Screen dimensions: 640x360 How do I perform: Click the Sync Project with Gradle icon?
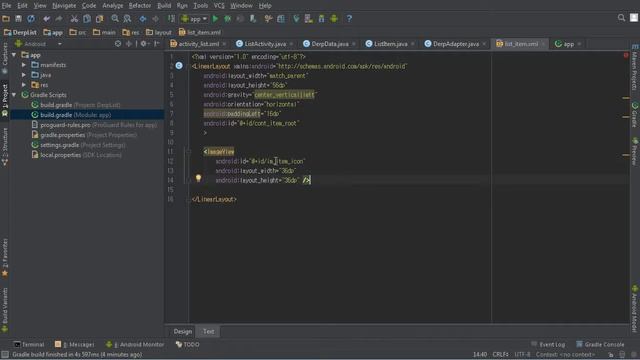coord(296,19)
